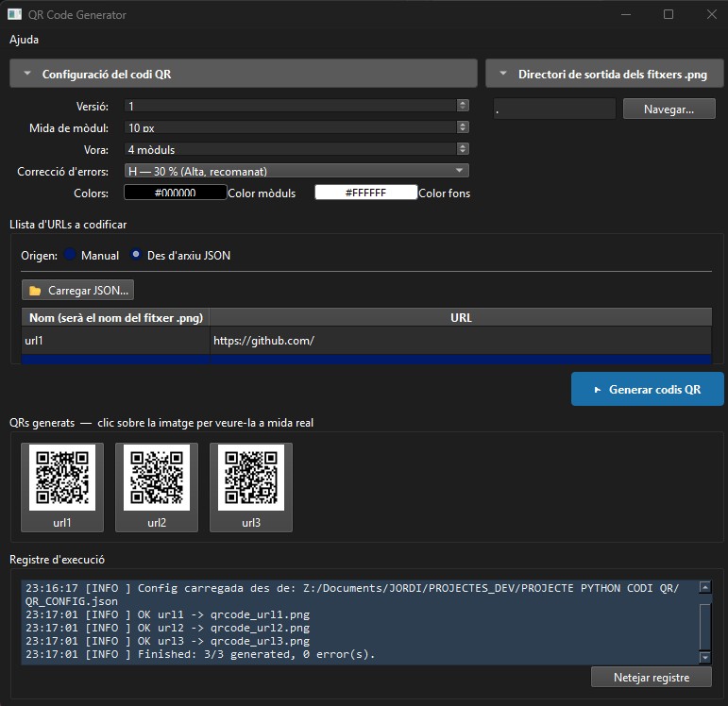Image resolution: width=728 pixels, height=706 pixels.
Task: Adjust the Versió stepper arrows
Action: click(x=463, y=106)
